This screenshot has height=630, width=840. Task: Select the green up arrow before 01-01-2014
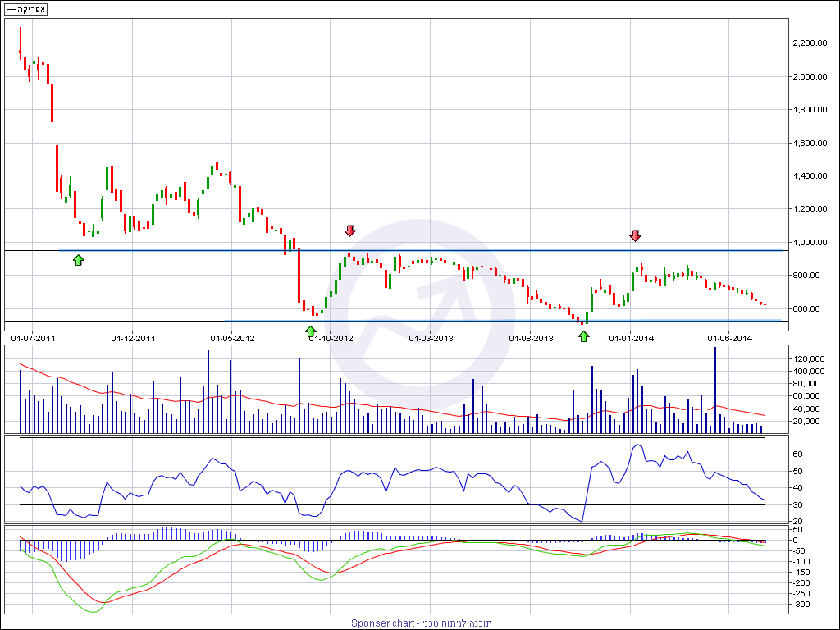click(x=583, y=336)
